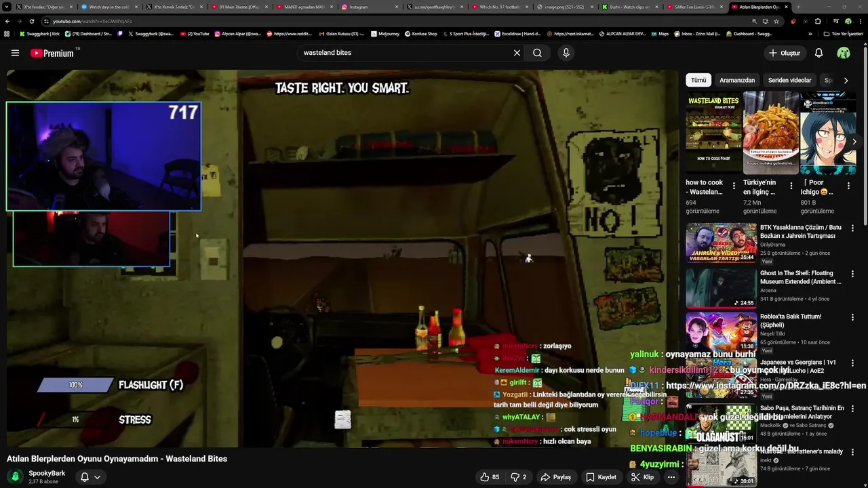The image size is (868, 488).
Task: Toggle SpookyBark subscription notification bell
Action: [x=90, y=477]
